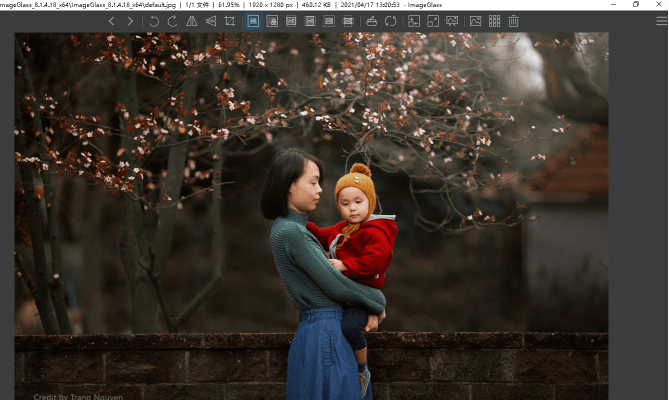Toggle the thumbnail panel
The image size is (669, 400).
coord(494,21)
